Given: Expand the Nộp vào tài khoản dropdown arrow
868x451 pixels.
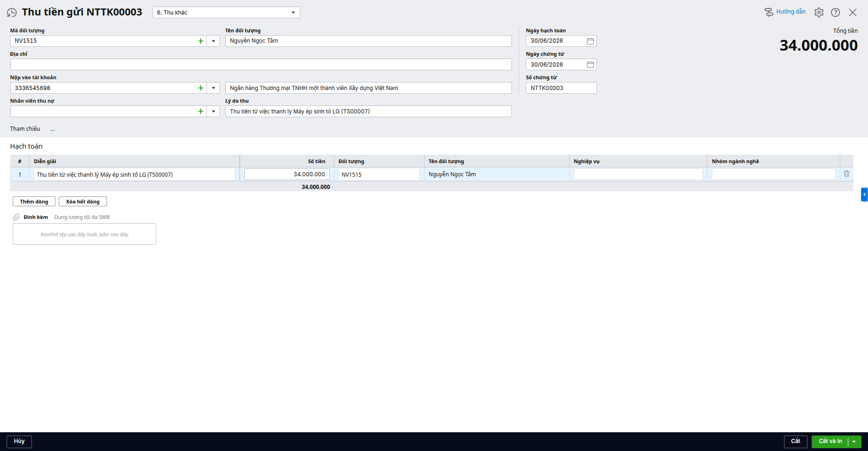Looking at the screenshot, I should click(213, 88).
